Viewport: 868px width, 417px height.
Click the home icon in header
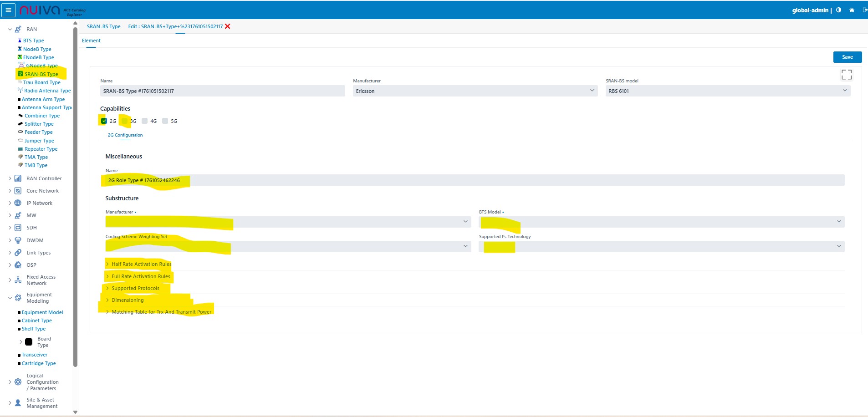(852, 10)
